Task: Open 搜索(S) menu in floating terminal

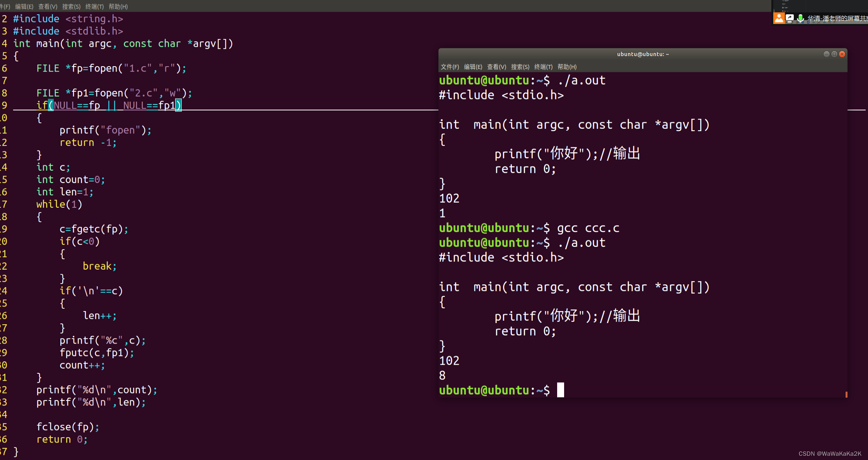Action: pyautogui.click(x=520, y=67)
